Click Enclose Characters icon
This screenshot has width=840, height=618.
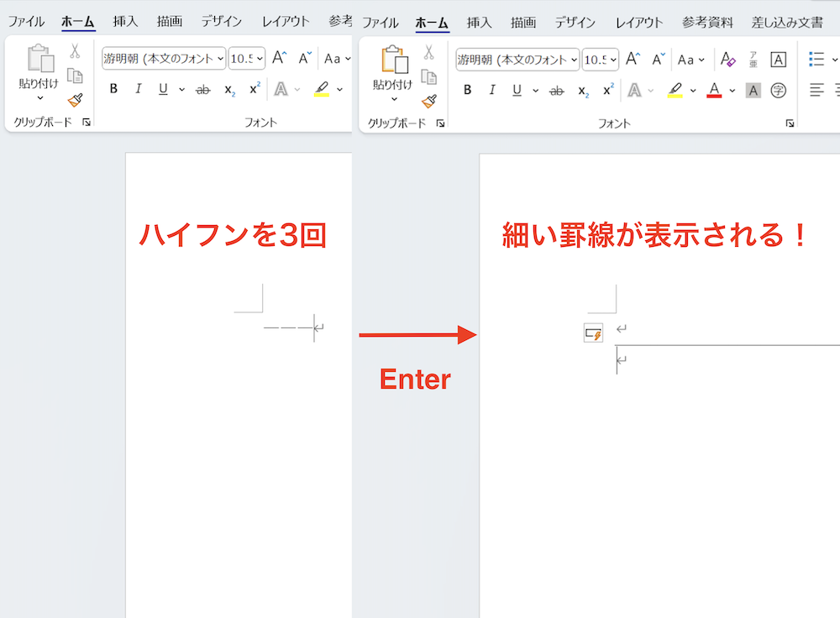pos(779,91)
